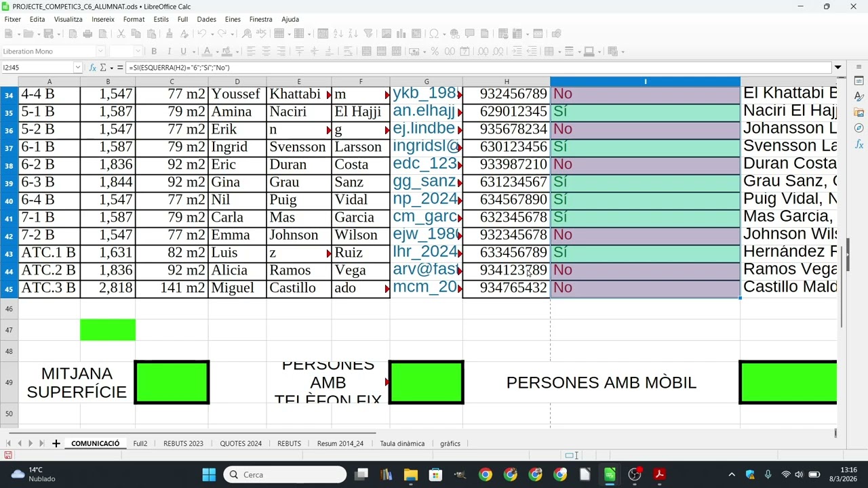Click the green cell B47
Viewport: 868px width, 488px height.
[107, 330]
